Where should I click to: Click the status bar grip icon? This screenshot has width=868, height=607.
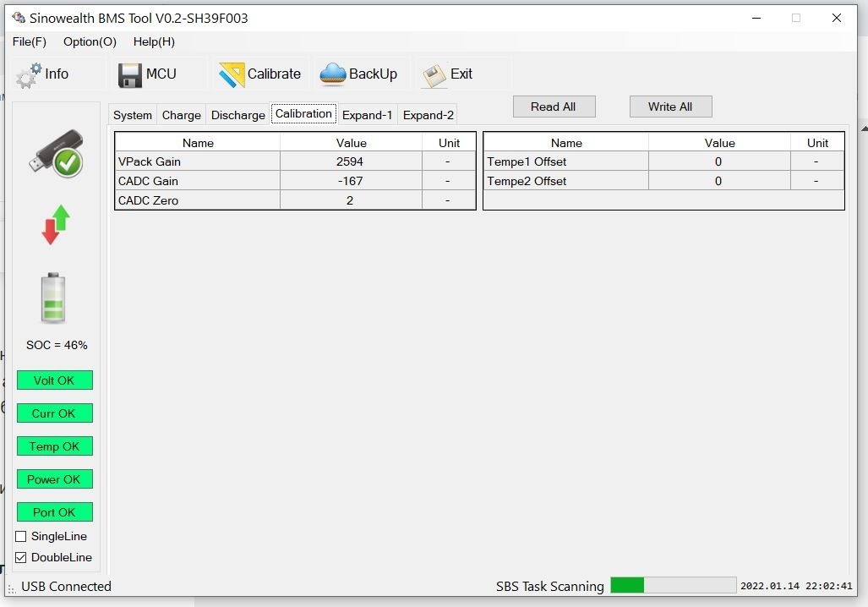tap(12, 589)
